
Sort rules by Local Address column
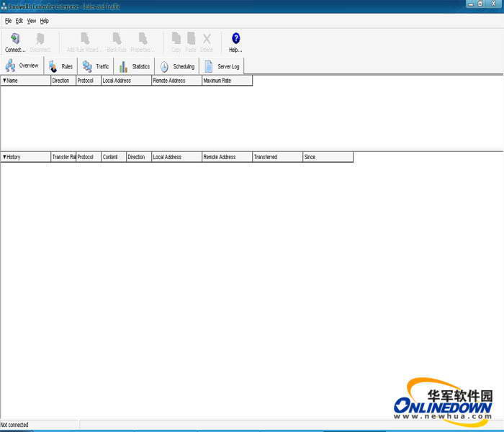[x=126, y=81]
